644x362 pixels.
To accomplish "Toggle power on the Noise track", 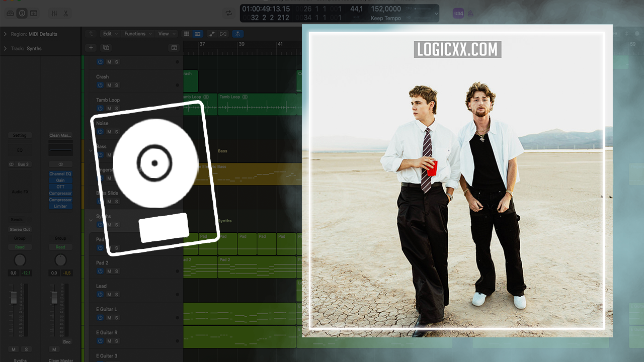I will coord(100,131).
